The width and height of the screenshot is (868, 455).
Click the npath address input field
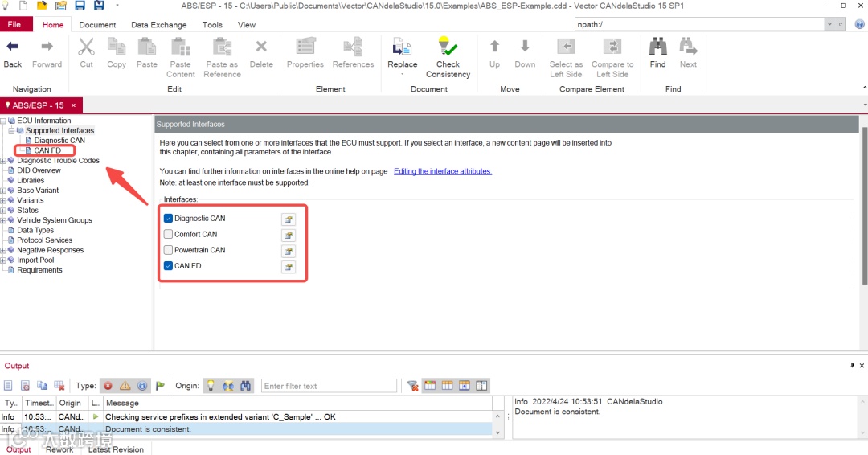(x=699, y=24)
